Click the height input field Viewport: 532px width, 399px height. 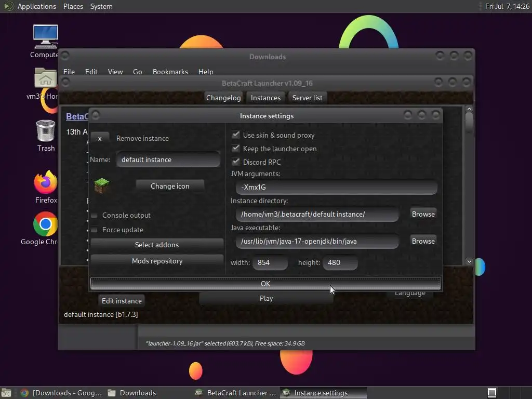click(x=340, y=262)
